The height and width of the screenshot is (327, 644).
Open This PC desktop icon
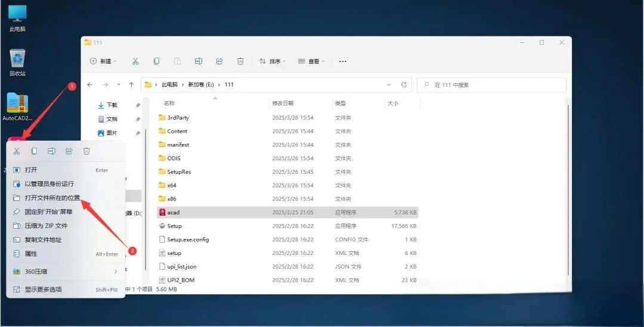click(x=17, y=18)
